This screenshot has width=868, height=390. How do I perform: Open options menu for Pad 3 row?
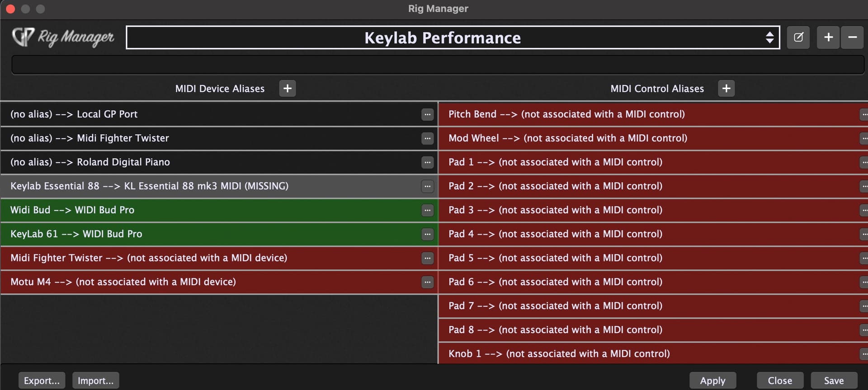tap(864, 210)
